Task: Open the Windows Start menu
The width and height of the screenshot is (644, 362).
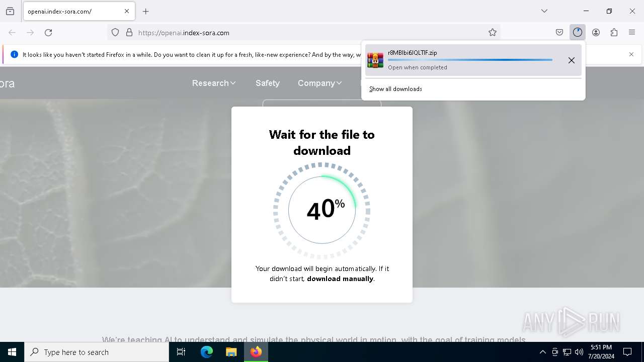Action: (x=12, y=352)
